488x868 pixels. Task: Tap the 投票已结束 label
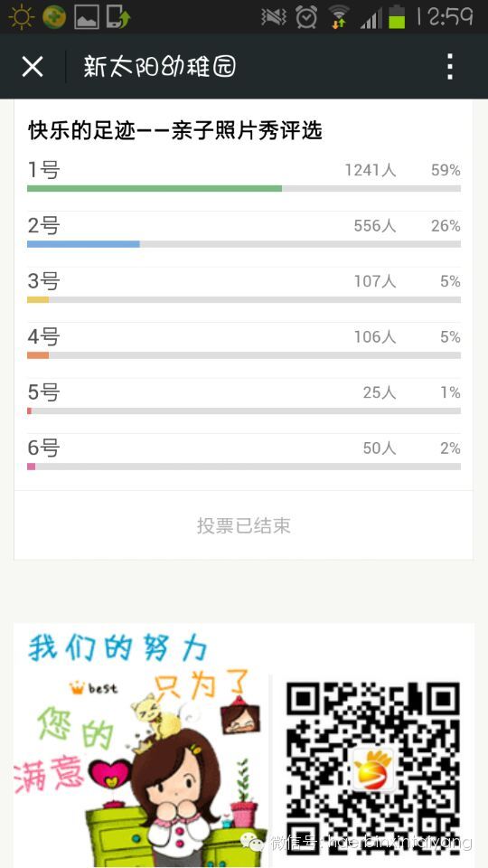click(244, 525)
